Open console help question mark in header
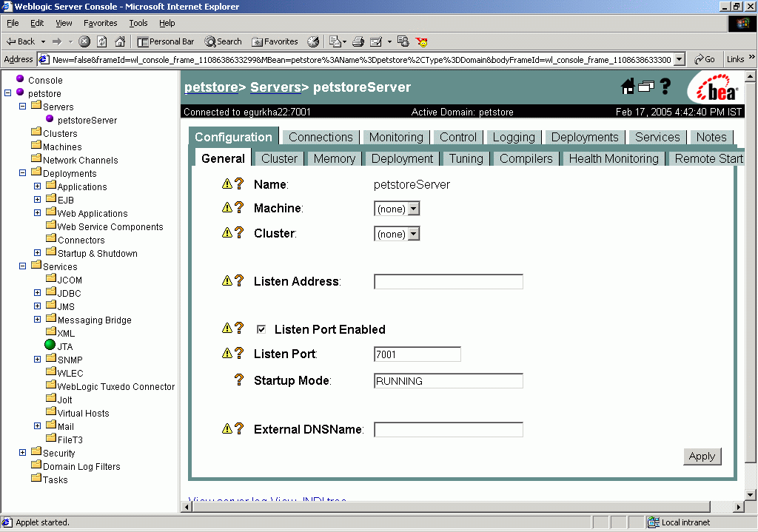The width and height of the screenshot is (758, 532). pos(665,87)
